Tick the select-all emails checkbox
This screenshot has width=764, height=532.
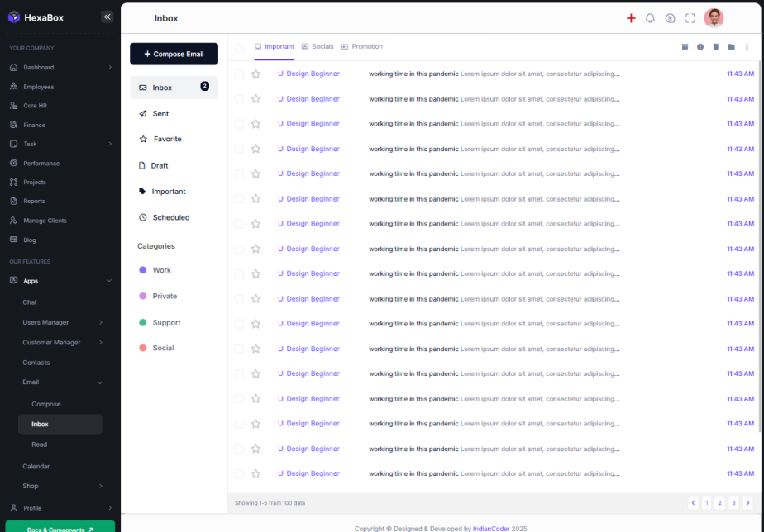point(239,47)
